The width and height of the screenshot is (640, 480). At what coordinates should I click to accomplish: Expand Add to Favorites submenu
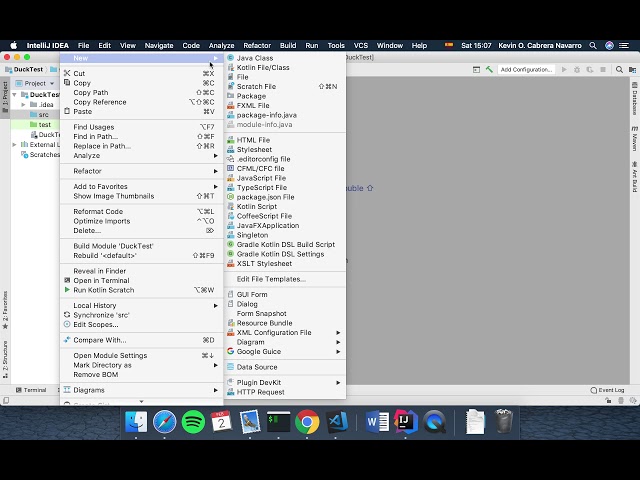[141, 187]
